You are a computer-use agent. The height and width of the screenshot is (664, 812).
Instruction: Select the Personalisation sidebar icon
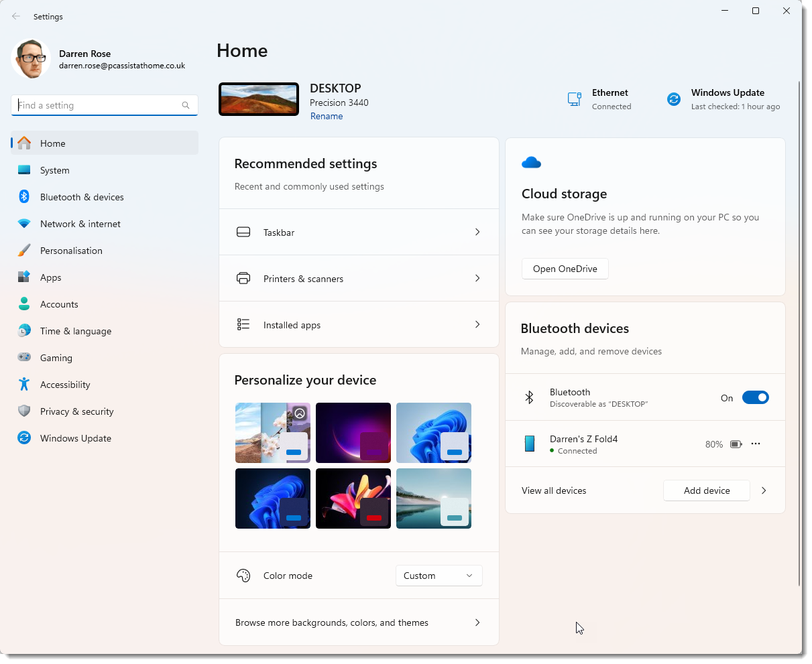pos(24,250)
